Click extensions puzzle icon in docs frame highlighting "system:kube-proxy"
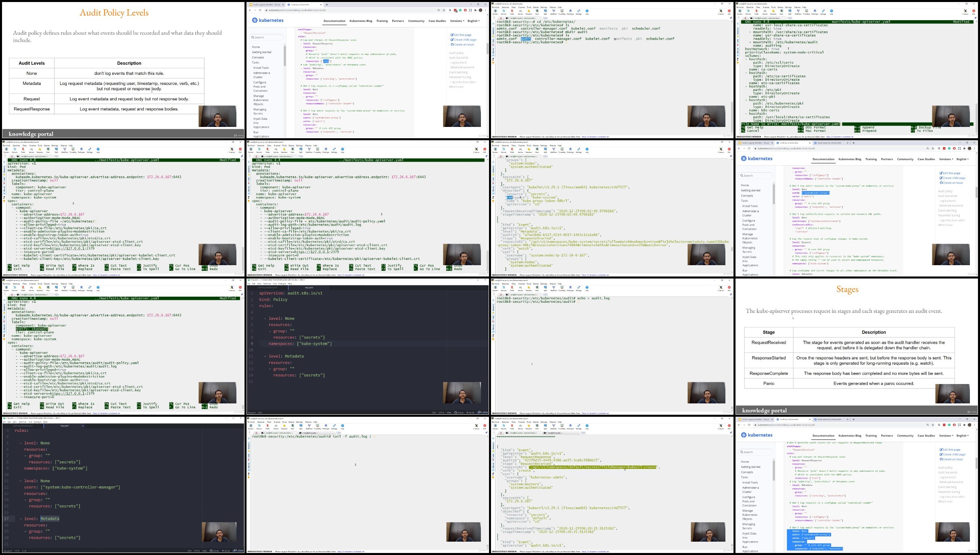Image resolution: width=980 pixels, height=555 pixels. (964, 148)
